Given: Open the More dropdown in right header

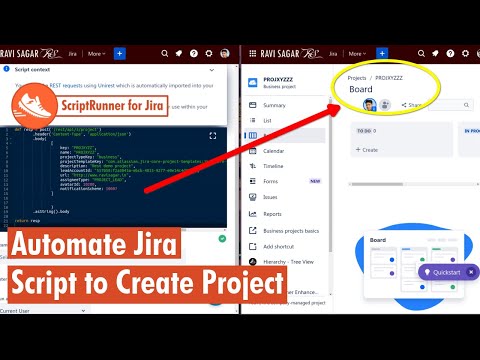Looking at the screenshot, I should coord(357,54).
